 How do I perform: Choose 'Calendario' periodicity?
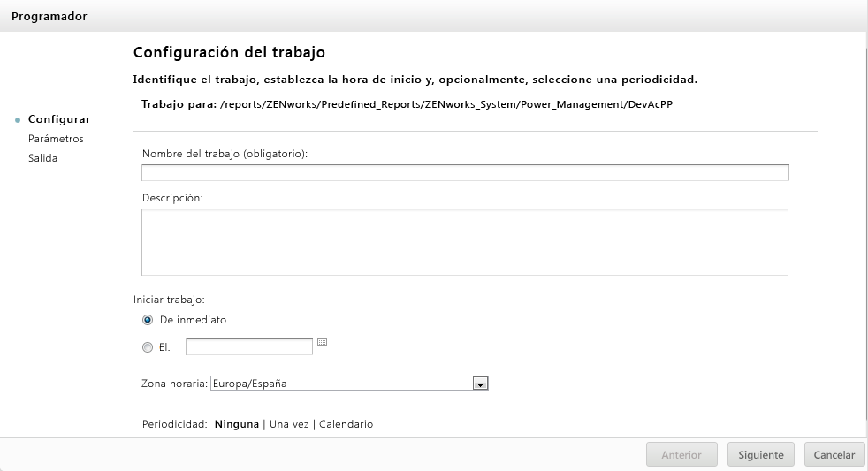point(346,424)
